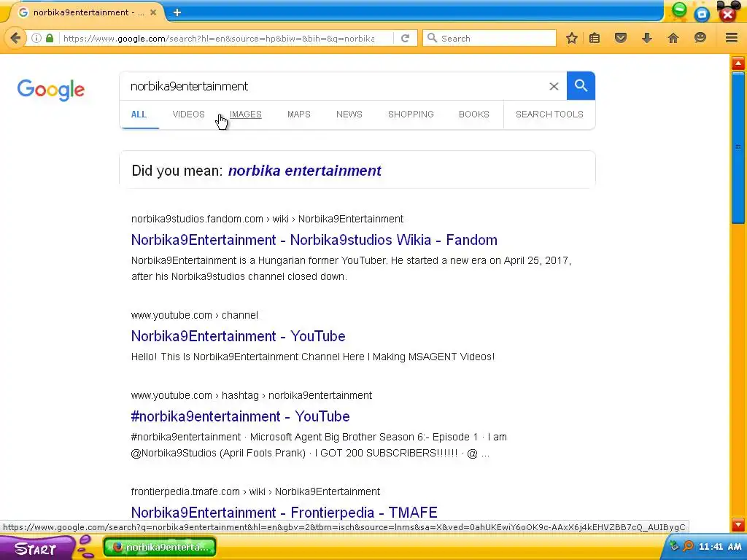747x560 pixels.
Task: Go back with the browser back arrow
Action: click(x=15, y=38)
